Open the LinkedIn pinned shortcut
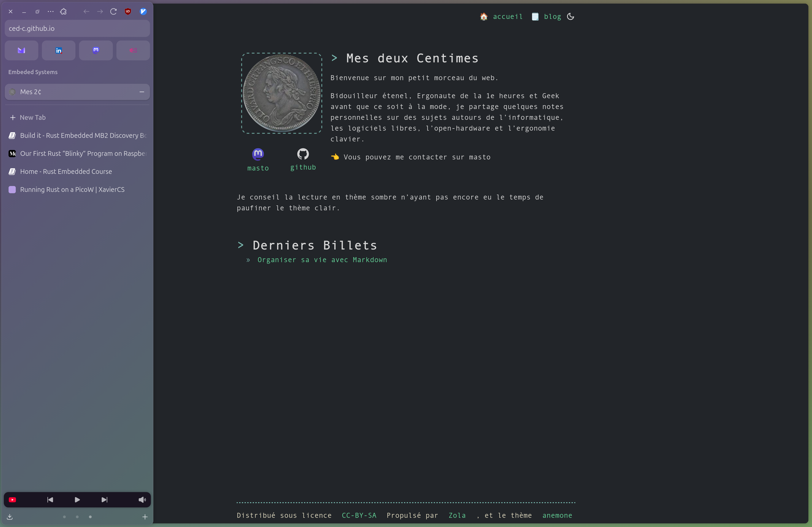The height and width of the screenshot is (527, 812). coord(59,50)
